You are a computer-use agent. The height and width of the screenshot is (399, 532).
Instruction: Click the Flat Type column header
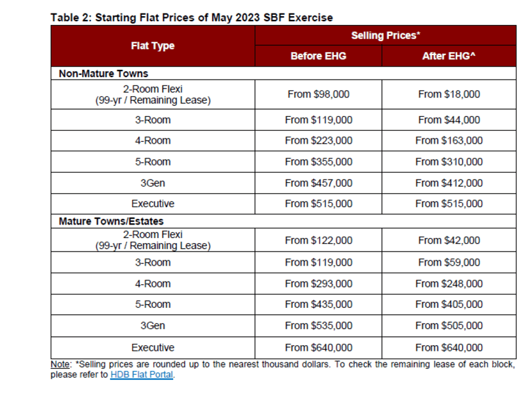pyautogui.click(x=153, y=46)
